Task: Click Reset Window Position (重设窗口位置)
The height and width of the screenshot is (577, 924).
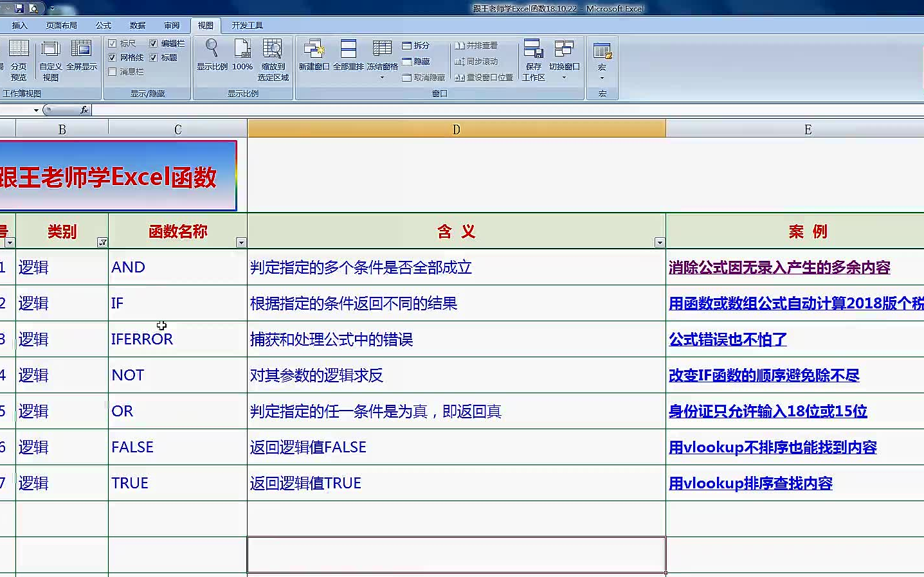Action: tap(484, 78)
